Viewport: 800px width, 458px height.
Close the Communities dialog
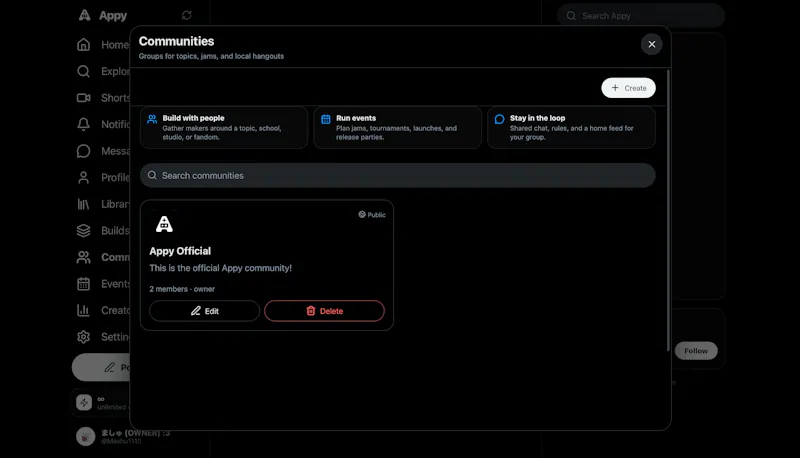pyautogui.click(x=652, y=44)
